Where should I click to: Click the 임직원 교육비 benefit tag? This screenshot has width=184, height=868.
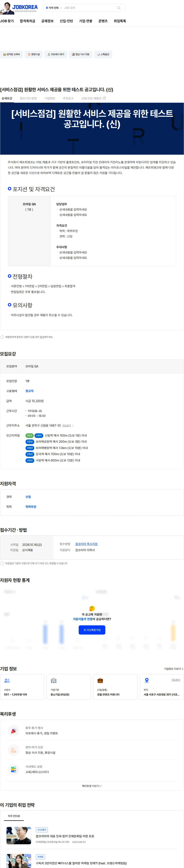pos(11,54)
